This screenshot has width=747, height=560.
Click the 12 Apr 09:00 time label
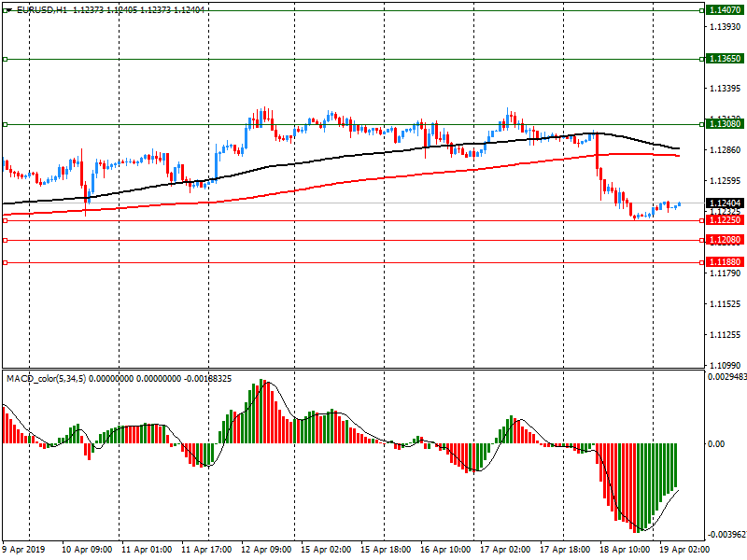266,550
